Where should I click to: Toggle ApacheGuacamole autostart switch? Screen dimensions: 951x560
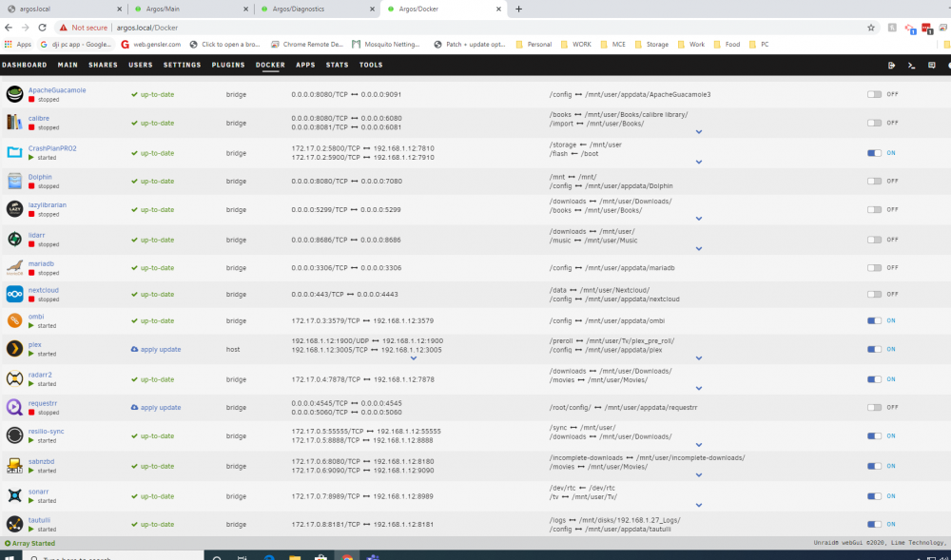pyautogui.click(x=874, y=94)
